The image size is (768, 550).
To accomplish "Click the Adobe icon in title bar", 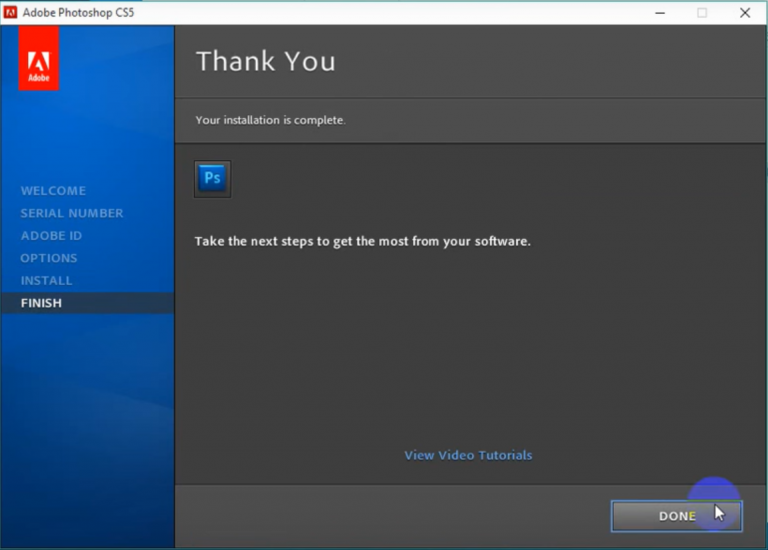I will pyautogui.click(x=10, y=12).
